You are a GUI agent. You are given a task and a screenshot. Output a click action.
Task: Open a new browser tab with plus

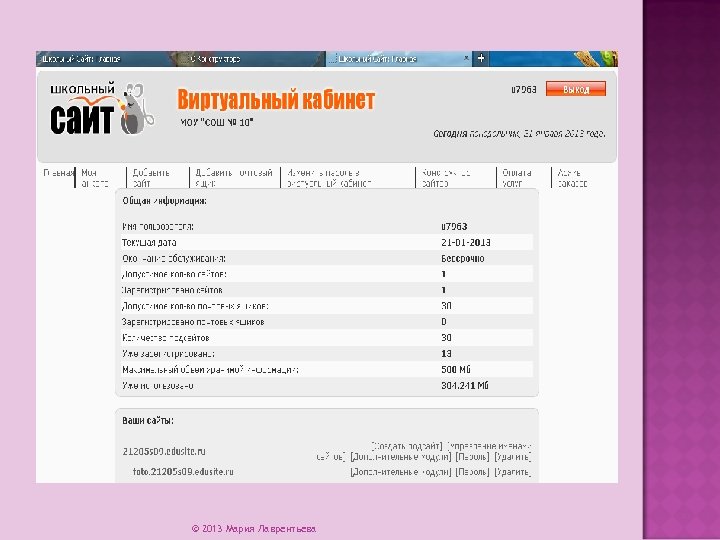coord(481,58)
